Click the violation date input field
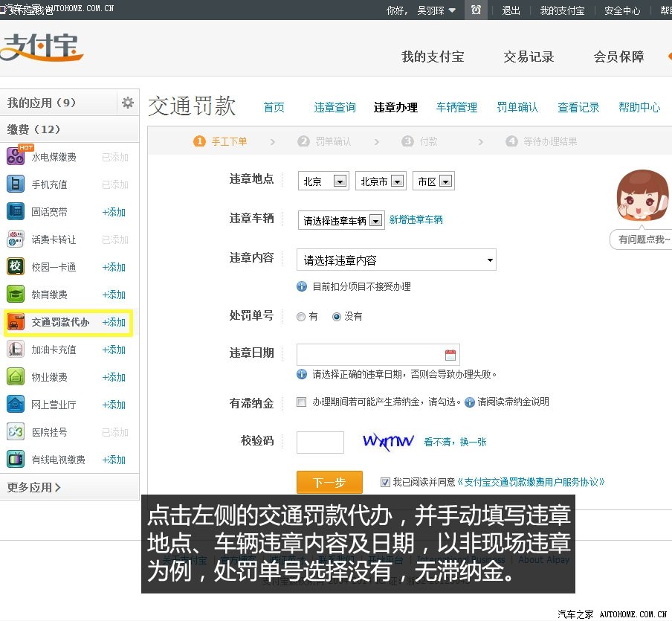Image resolution: width=672 pixels, height=621 pixels. point(378,355)
